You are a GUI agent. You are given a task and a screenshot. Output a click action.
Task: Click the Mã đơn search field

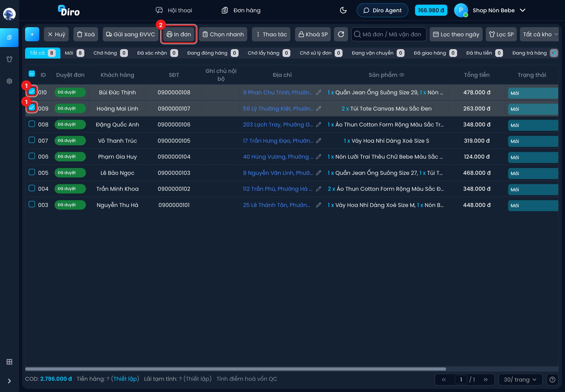(x=389, y=34)
